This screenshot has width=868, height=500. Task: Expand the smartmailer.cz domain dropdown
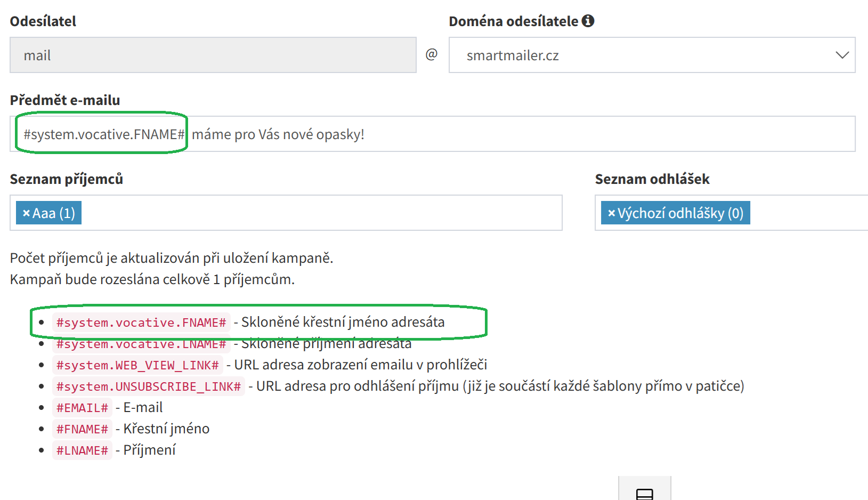[841, 55]
